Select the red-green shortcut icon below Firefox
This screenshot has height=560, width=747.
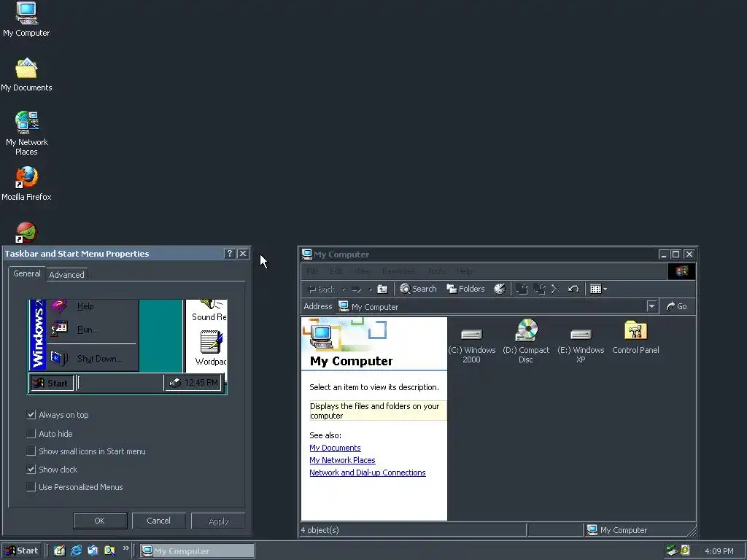tap(26, 233)
